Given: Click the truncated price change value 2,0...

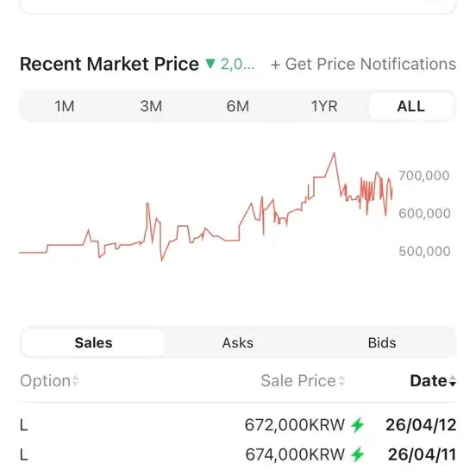Looking at the screenshot, I should [237, 64].
